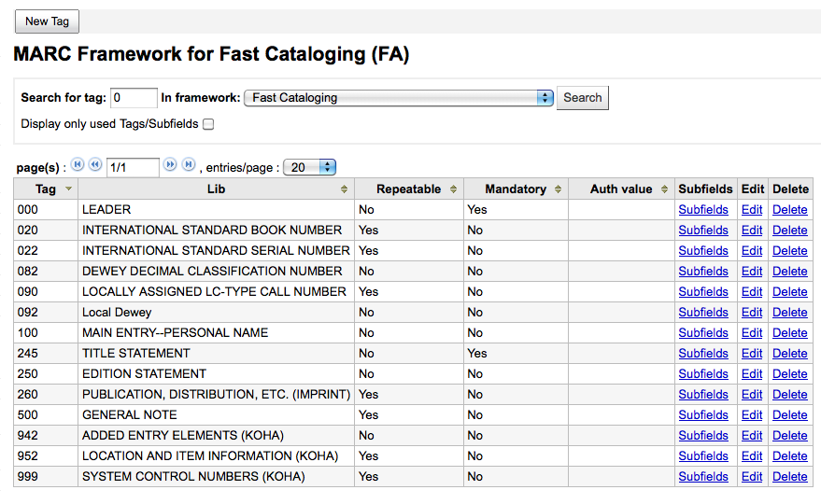Image resolution: width=821 pixels, height=504 pixels.
Task: Click the Search for tag input field
Action: click(134, 98)
